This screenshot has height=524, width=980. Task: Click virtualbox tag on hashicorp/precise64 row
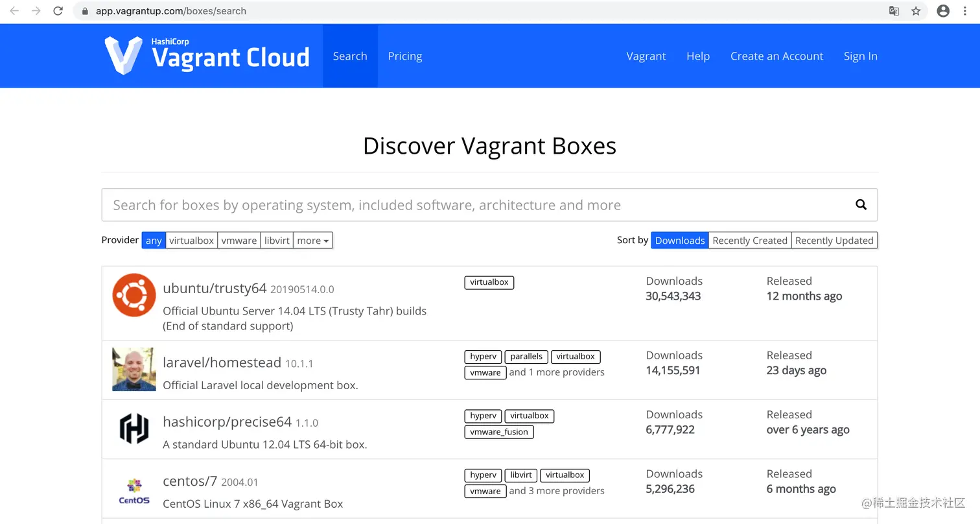coord(530,416)
